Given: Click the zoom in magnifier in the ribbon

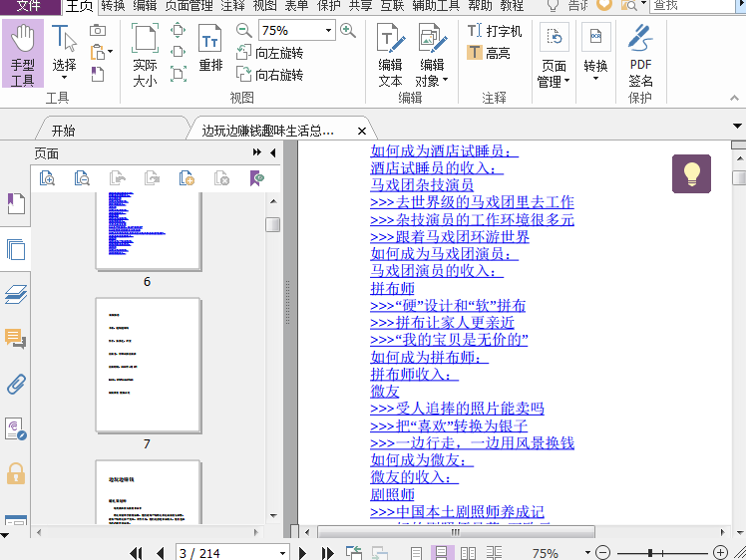Looking at the screenshot, I should coord(348,31).
